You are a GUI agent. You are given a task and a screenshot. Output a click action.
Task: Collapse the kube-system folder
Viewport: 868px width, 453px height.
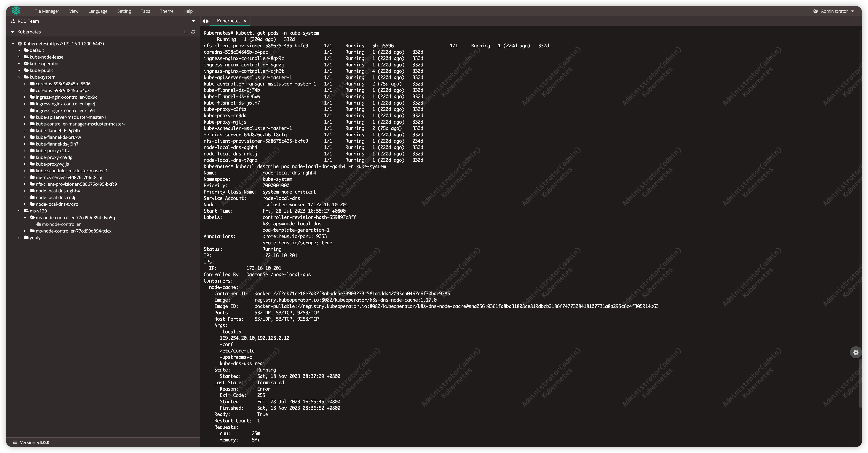coord(19,77)
